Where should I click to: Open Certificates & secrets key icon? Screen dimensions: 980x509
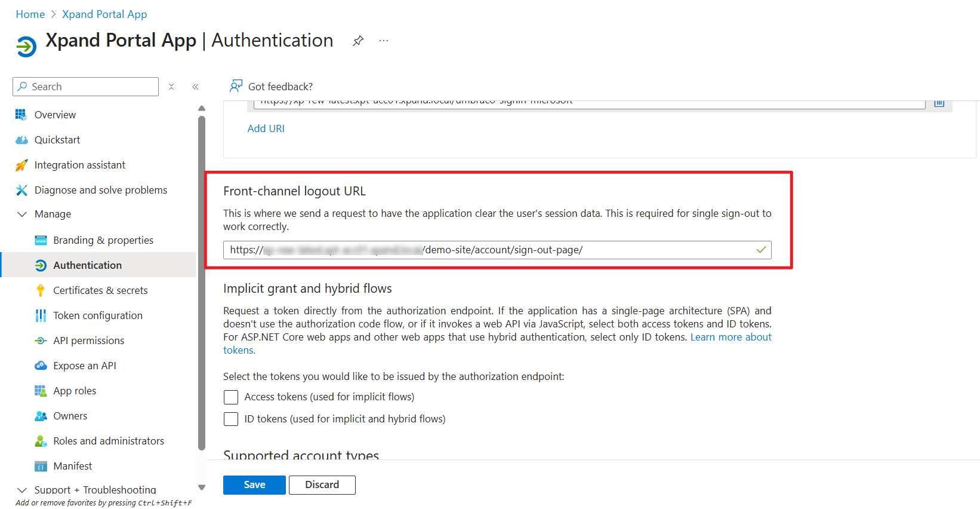click(41, 290)
